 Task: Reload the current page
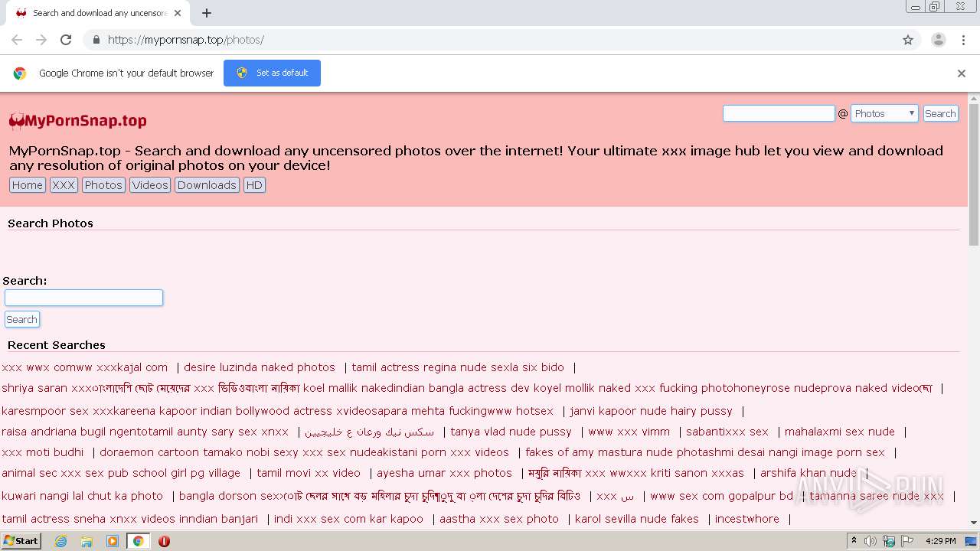click(66, 40)
